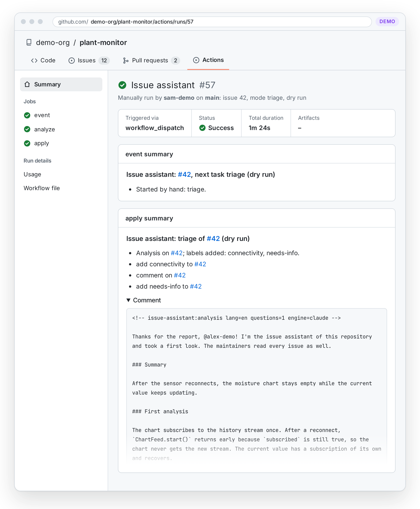Open the plant-monitor repository link
420x509 pixels.
[x=103, y=42]
